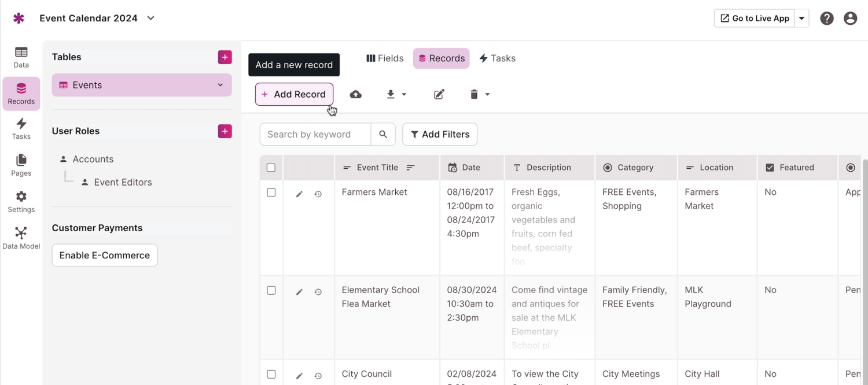Open the Go to Live App dropdown arrow
Viewport: 868px width, 385px height.
[801, 18]
